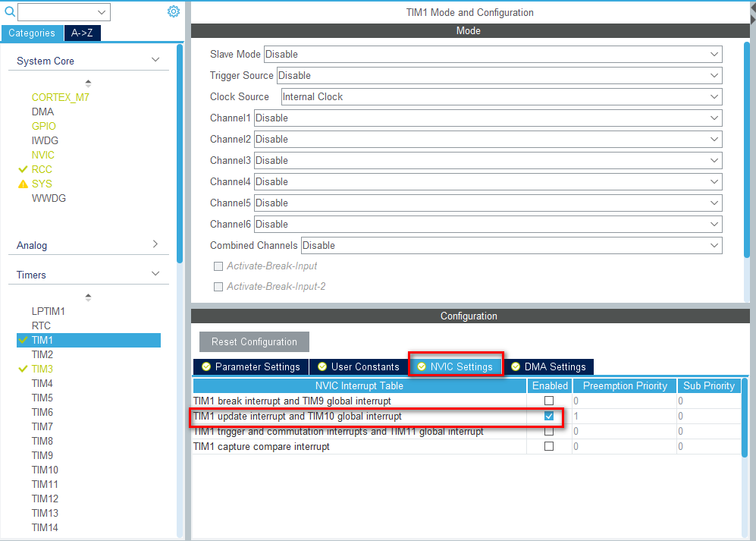Enable TIM1 trigger and commutation interrupt checkbox

pos(549,431)
